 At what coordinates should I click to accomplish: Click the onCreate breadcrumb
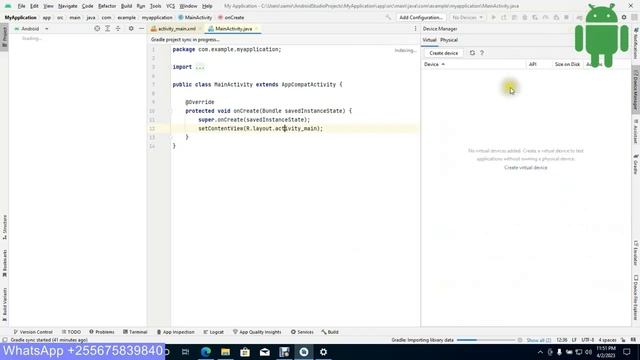[x=231, y=18]
